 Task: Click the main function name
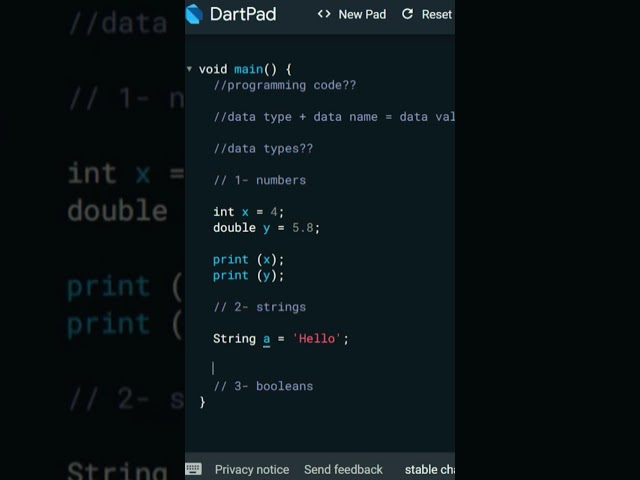[249, 69]
